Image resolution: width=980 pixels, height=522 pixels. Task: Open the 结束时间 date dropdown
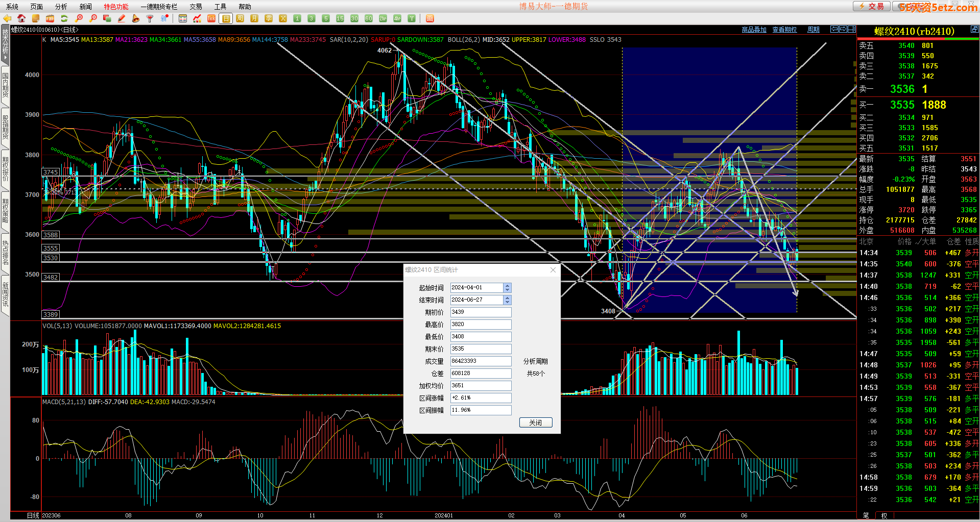pyautogui.click(x=507, y=300)
